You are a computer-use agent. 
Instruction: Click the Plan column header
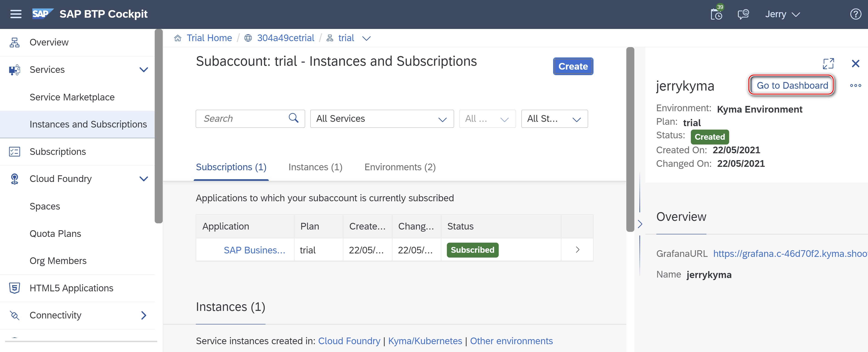(x=318, y=226)
